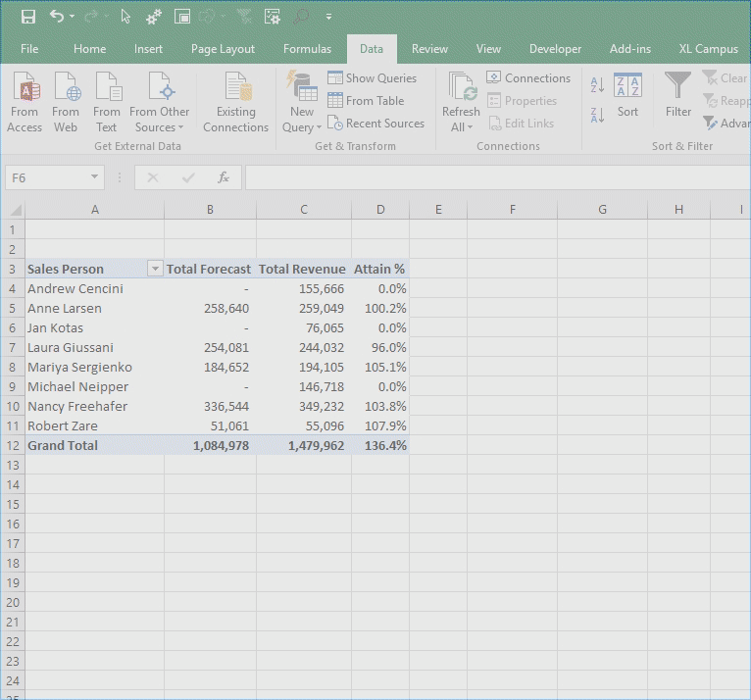The image size is (751, 700).
Task: Sort column A to Z ascending
Action: point(598,86)
